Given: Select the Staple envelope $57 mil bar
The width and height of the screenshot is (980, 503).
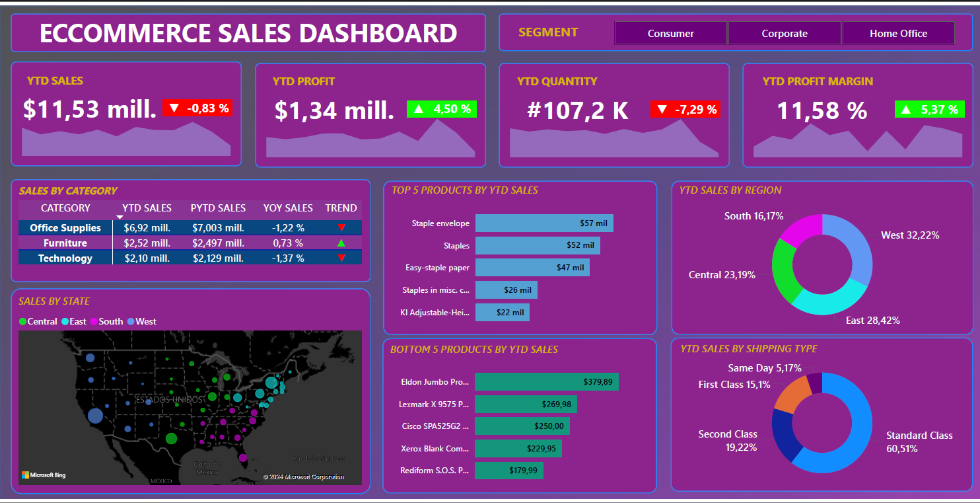Looking at the screenshot, I should click(544, 223).
